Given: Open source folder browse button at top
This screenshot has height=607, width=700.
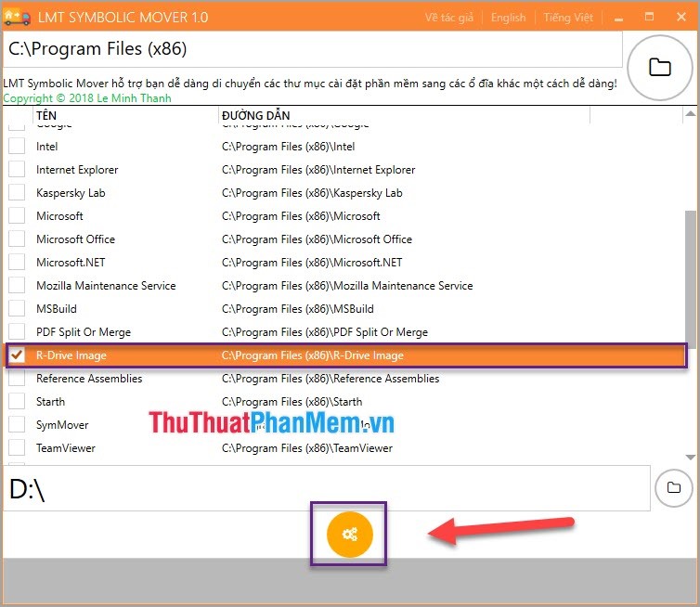Looking at the screenshot, I should (x=659, y=68).
